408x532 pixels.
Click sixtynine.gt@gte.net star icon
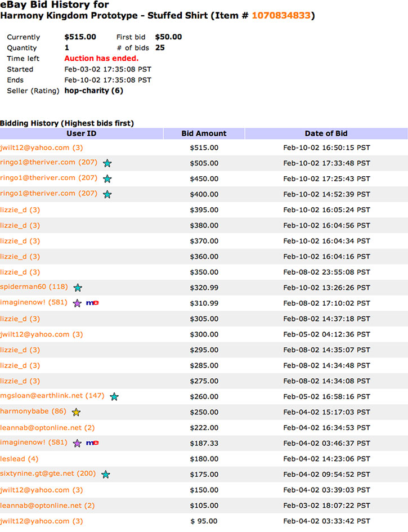pos(106,475)
